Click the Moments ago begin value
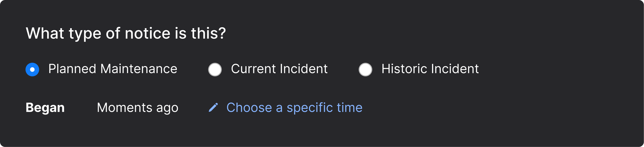Image resolution: width=644 pixels, height=147 pixels. pyautogui.click(x=138, y=108)
